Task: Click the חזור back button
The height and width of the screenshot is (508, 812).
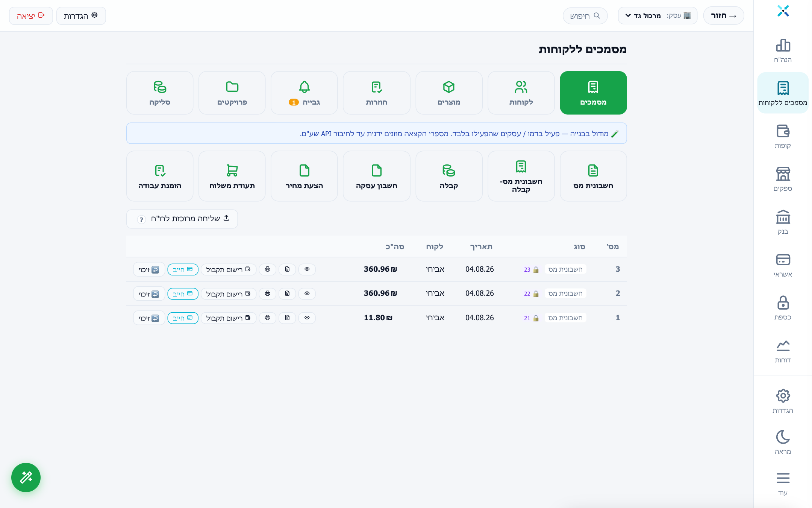Action: 723,16
